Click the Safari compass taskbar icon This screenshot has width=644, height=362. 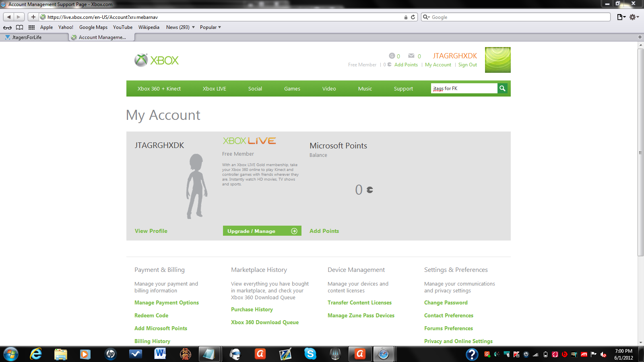pos(384,354)
